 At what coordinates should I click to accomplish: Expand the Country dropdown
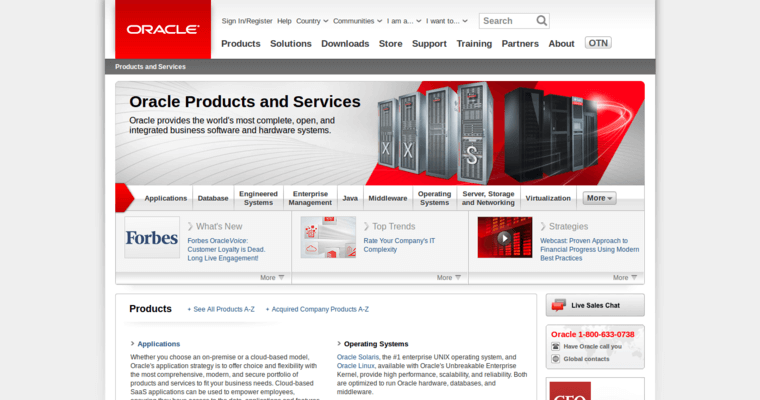tap(313, 20)
